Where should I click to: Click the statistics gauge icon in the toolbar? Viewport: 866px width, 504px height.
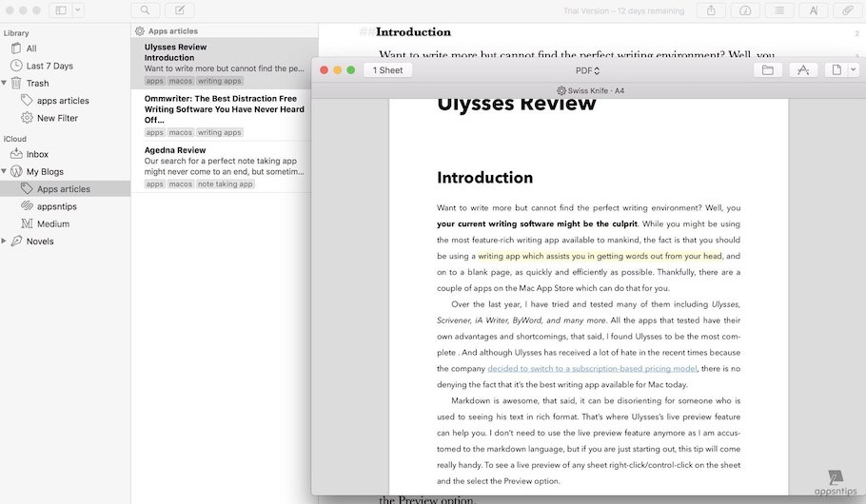[x=745, y=10]
